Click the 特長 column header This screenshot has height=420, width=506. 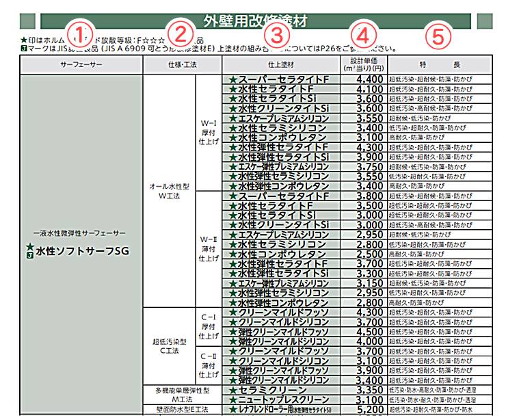coord(440,64)
